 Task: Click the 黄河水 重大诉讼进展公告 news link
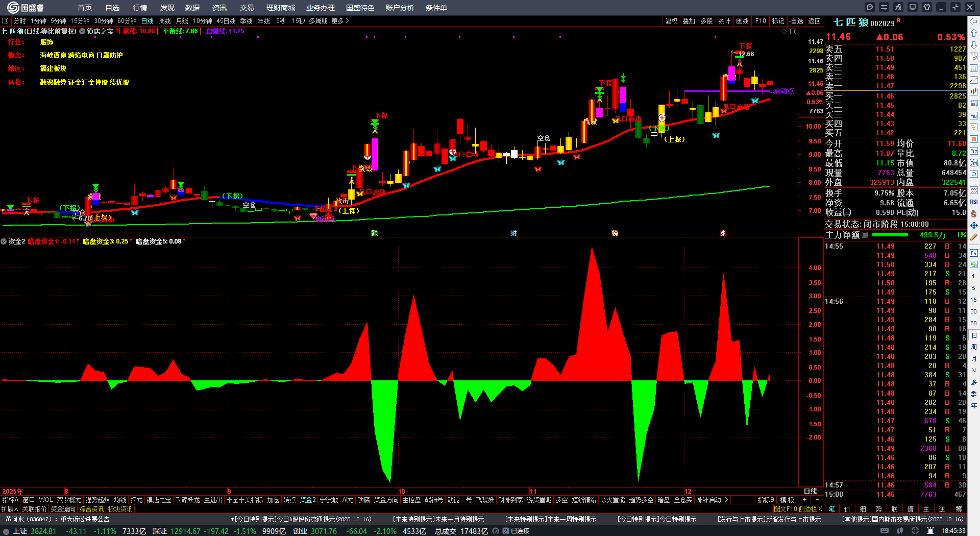57,519
